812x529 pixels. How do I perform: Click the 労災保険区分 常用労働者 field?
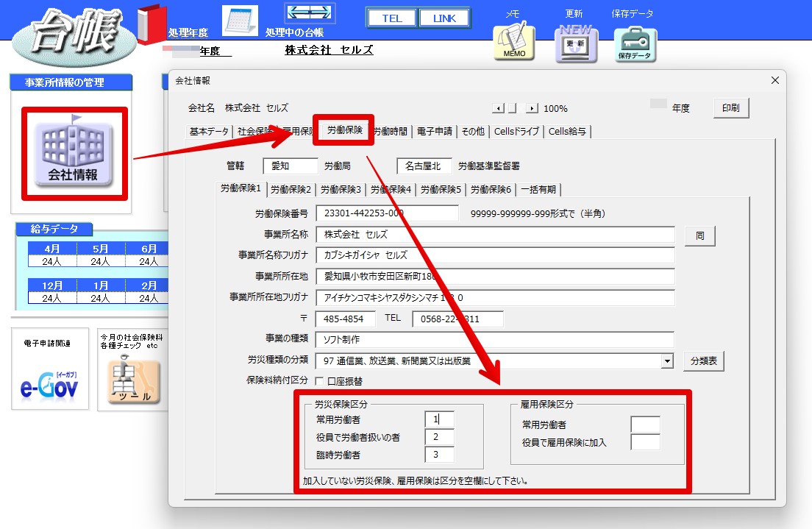pyautogui.click(x=439, y=419)
